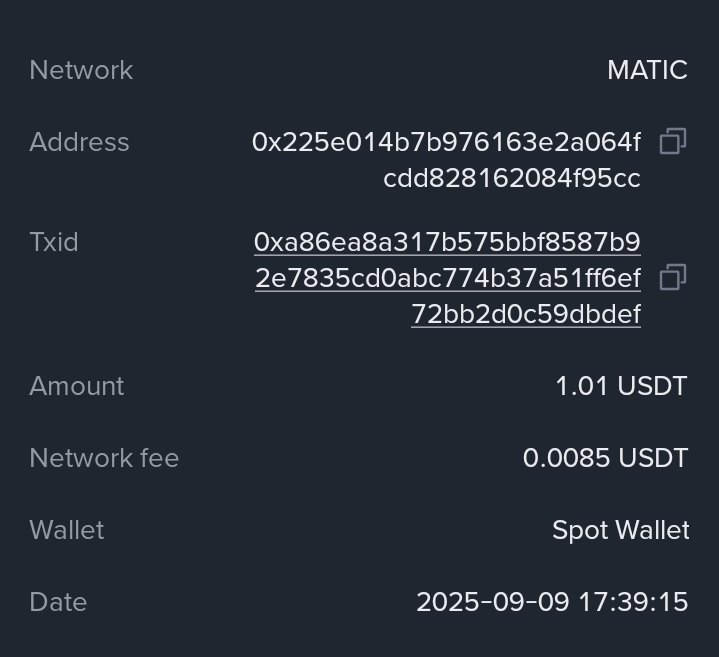Click the Txid label
This screenshot has height=657, width=719.
pyautogui.click(x=54, y=242)
